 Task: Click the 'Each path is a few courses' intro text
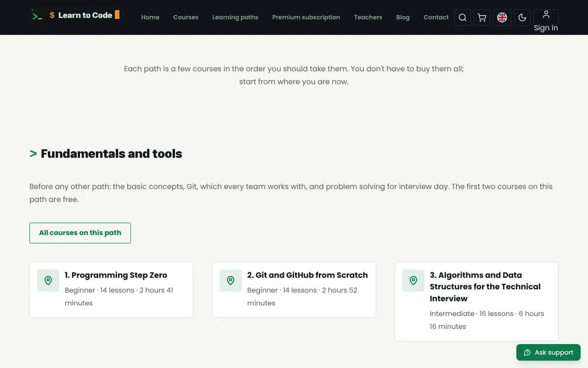click(x=294, y=75)
